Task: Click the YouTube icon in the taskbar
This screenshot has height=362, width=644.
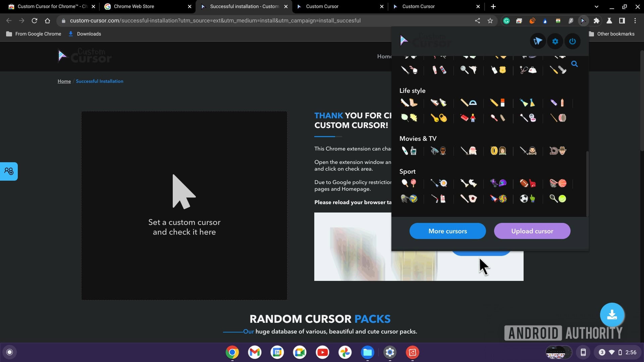Action: click(322, 352)
